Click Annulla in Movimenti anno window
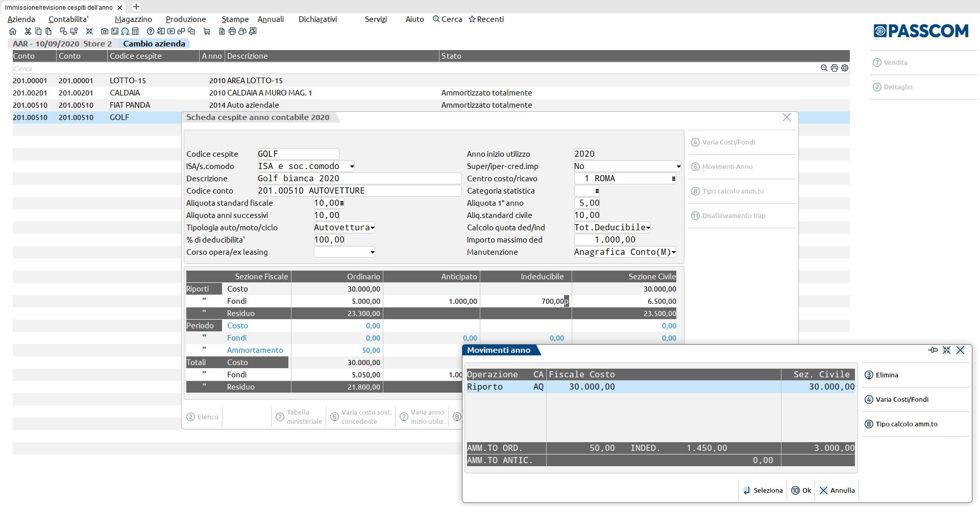 click(x=837, y=490)
